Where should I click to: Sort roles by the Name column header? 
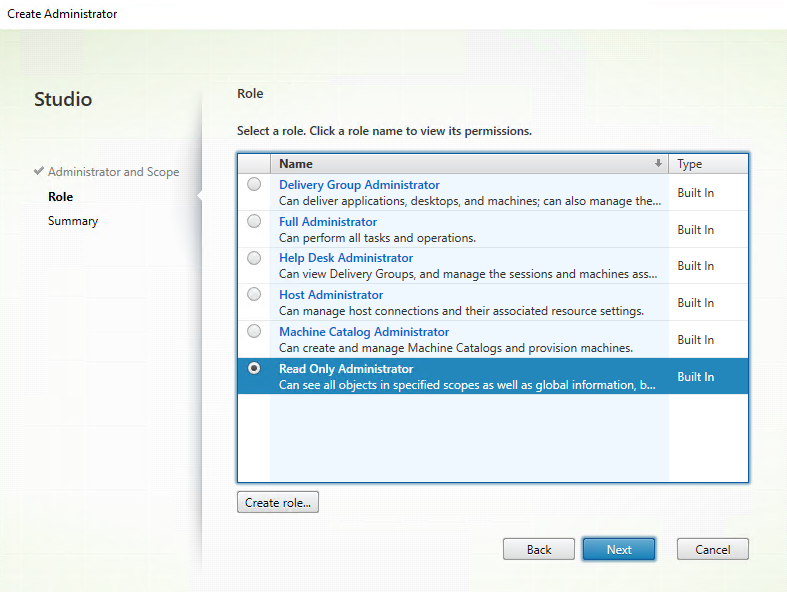(x=469, y=164)
